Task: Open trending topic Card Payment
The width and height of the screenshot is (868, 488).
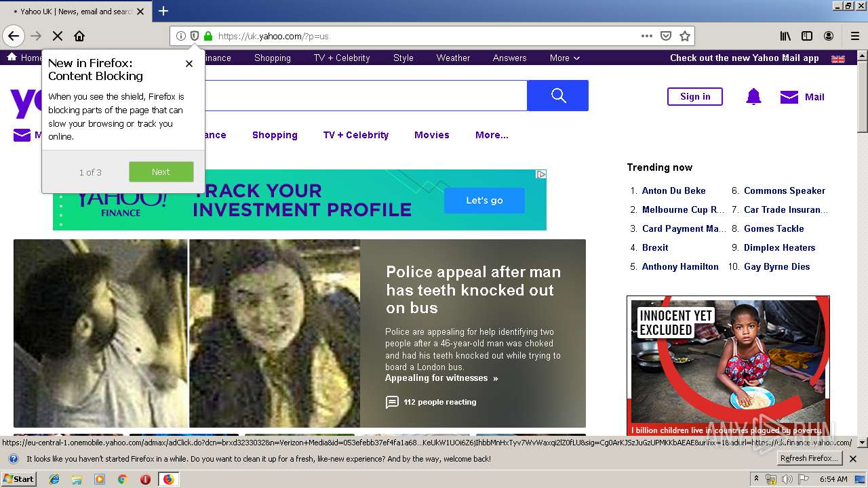Action: coord(684,228)
